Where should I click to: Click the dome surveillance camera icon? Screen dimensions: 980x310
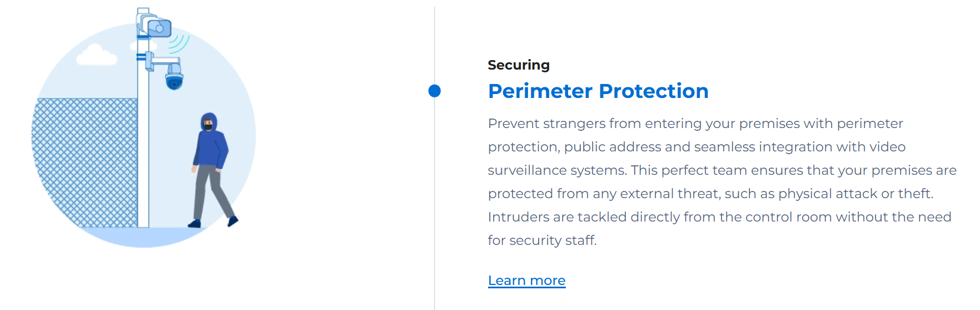coord(174,77)
